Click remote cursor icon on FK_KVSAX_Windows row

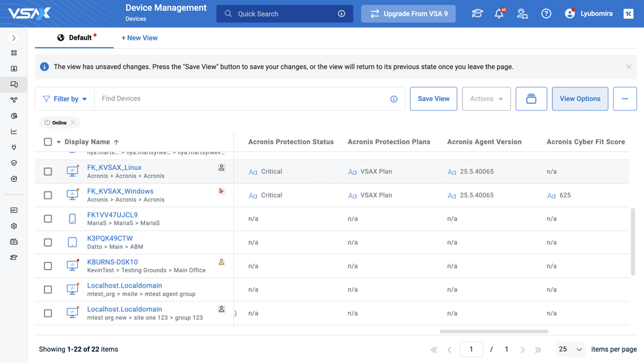click(222, 191)
